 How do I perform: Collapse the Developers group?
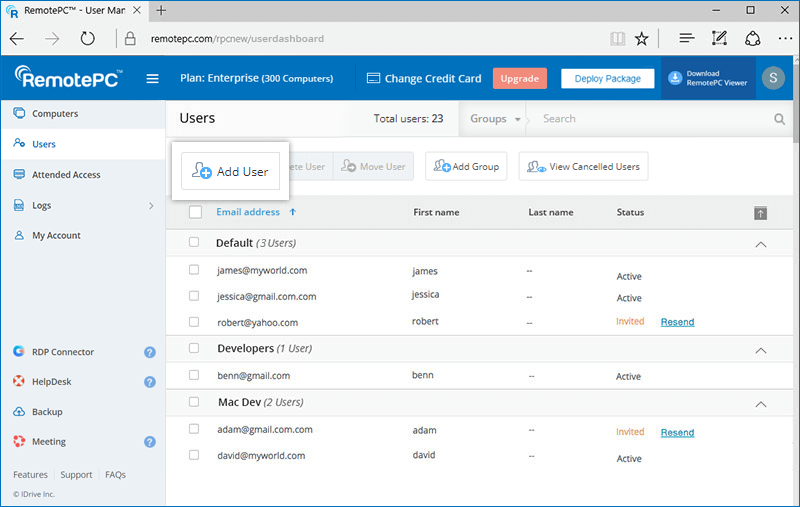(x=761, y=350)
